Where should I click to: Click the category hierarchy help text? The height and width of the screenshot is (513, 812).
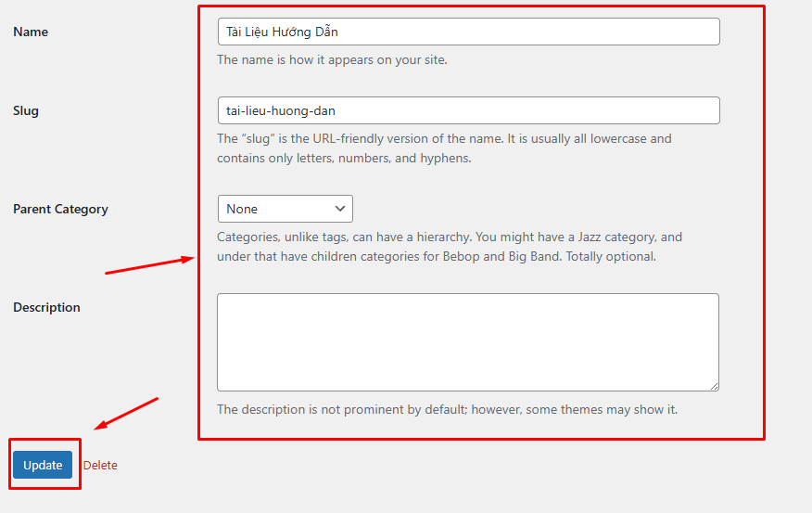point(449,247)
